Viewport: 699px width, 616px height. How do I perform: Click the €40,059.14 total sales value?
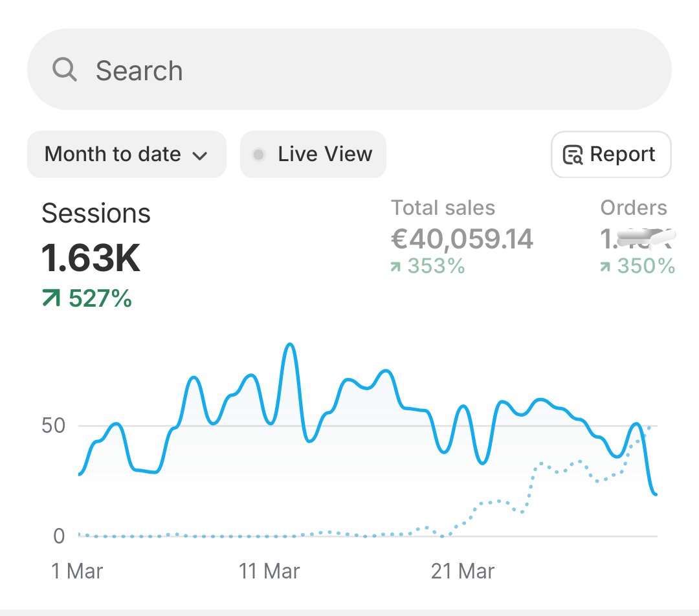(x=462, y=239)
